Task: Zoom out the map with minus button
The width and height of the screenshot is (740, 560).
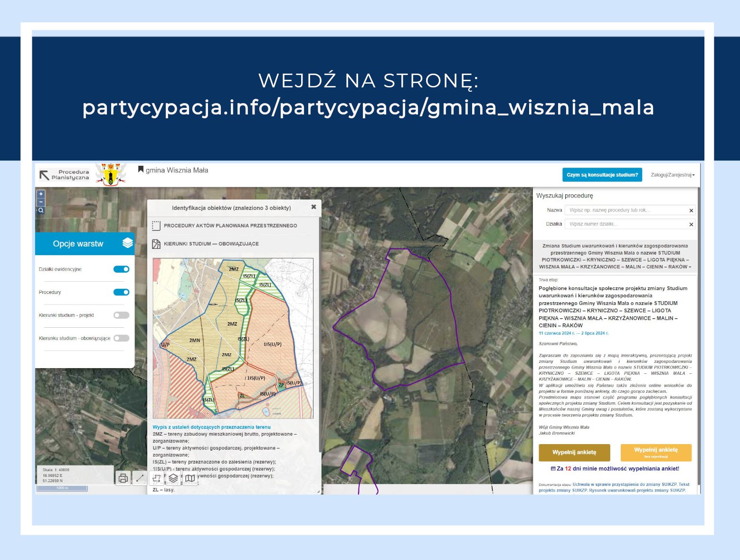Action: click(41, 202)
